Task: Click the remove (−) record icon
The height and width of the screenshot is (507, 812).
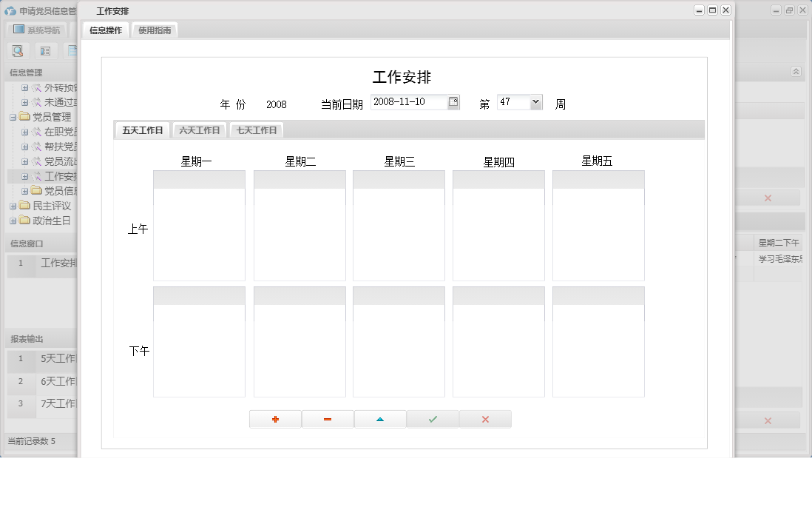Action: pyautogui.click(x=328, y=419)
